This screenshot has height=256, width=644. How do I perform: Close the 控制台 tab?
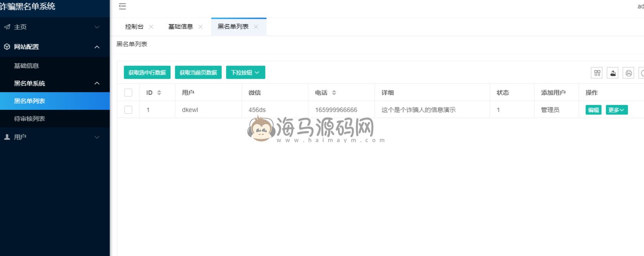[151, 27]
